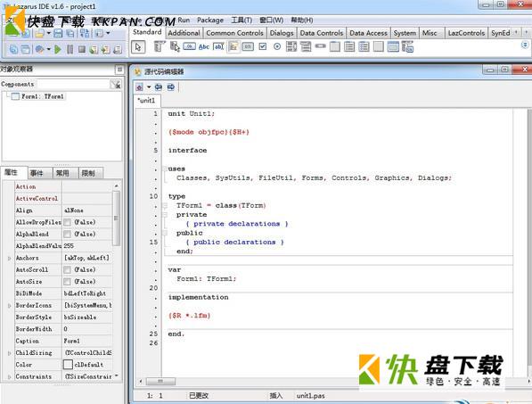The image size is (532, 404).
Task: Select the TRadioButton component in palette
Action: point(277,46)
